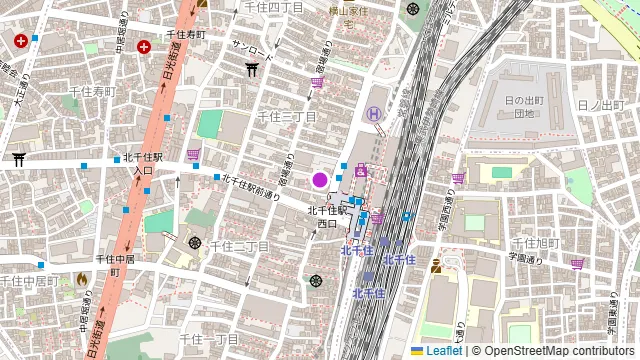Select the shopping cart icon on upper 宿場通り
Viewport: 640px width, 360px height.
click(x=317, y=83)
